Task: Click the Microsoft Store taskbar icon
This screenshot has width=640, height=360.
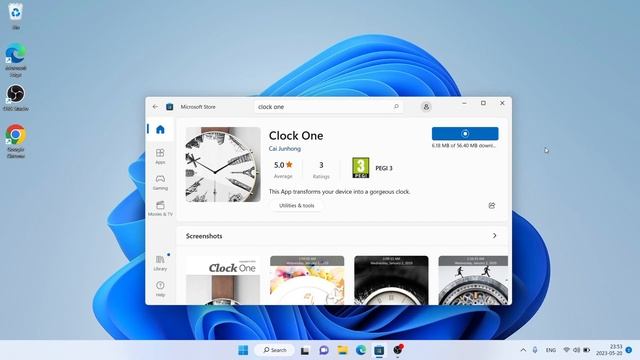Action: pyautogui.click(x=379, y=350)
